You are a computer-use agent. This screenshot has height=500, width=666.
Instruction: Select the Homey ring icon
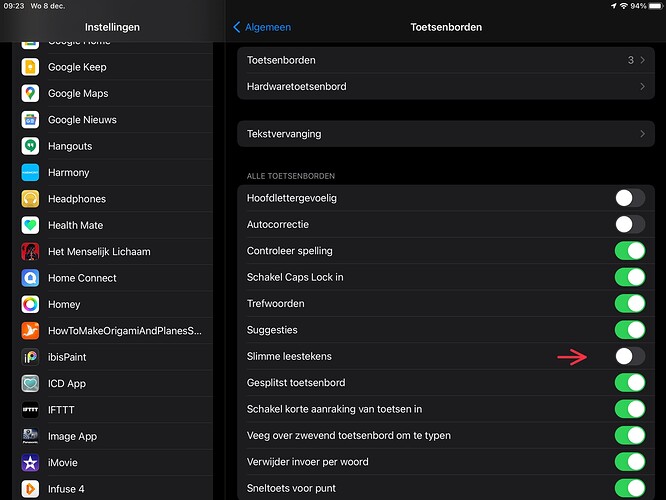point(30,304)
